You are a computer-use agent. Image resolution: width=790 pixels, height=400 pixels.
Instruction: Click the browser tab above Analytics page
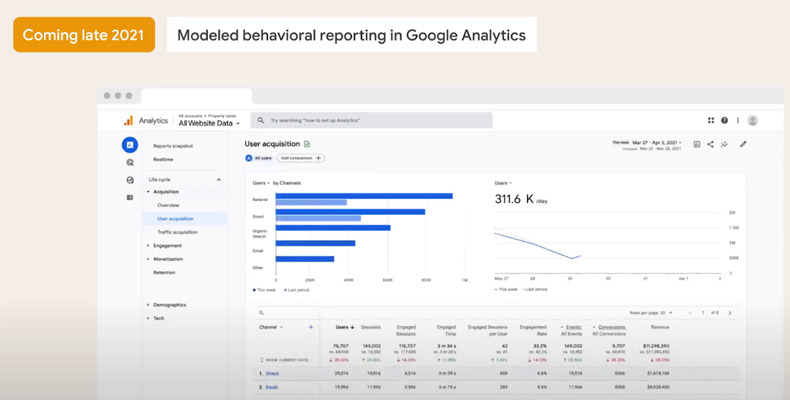point(196,96)
